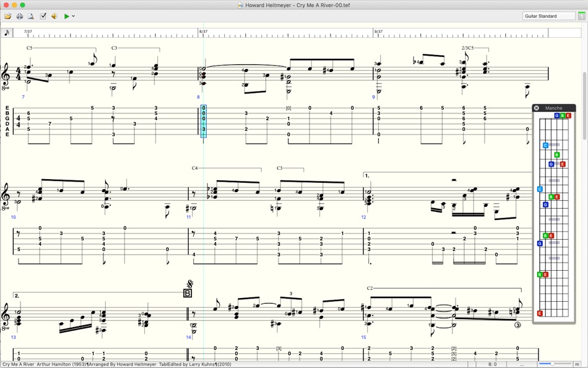Click the Guitar Standard instrument field

coord(549,16)
